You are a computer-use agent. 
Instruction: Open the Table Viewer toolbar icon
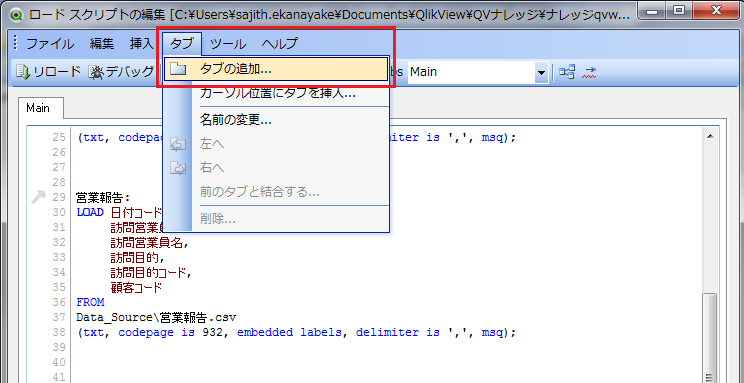[x=567, y=72]
